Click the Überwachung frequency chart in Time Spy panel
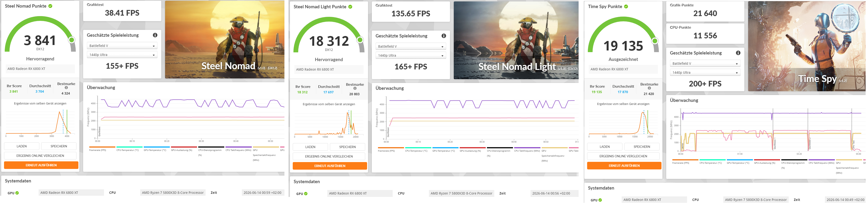This screenshot has width=868, height=204. click(767, 131)
